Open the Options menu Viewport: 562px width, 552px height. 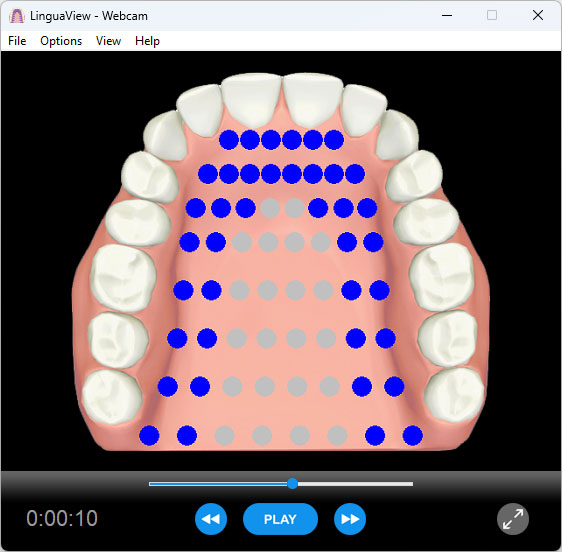(x=61, y=41)
